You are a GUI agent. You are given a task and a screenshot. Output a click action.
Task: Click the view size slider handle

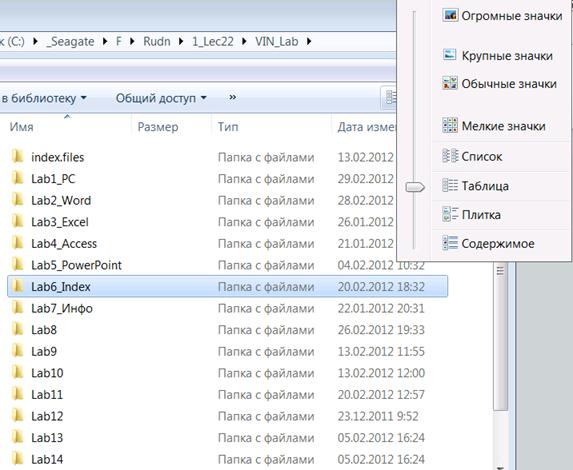415,187
